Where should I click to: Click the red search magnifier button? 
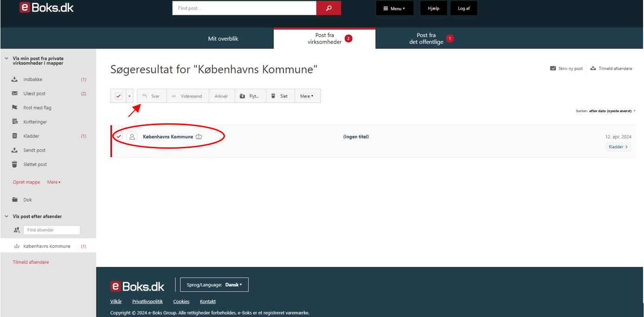pos(328,8)
